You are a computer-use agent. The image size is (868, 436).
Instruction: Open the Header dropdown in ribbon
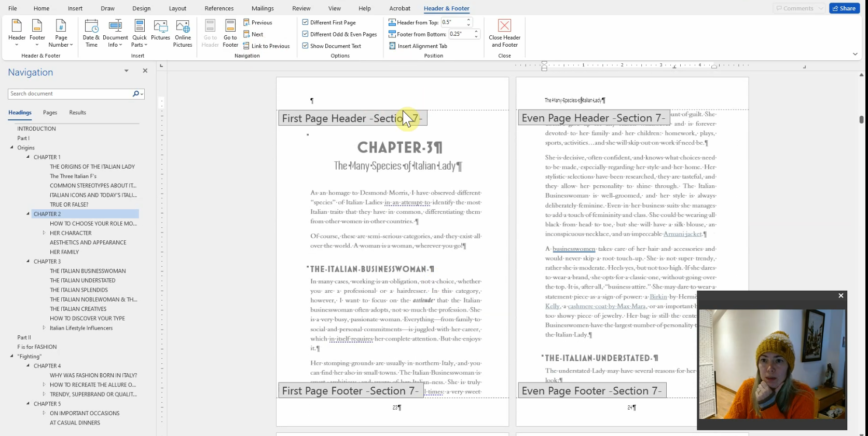tap(17, 33)
